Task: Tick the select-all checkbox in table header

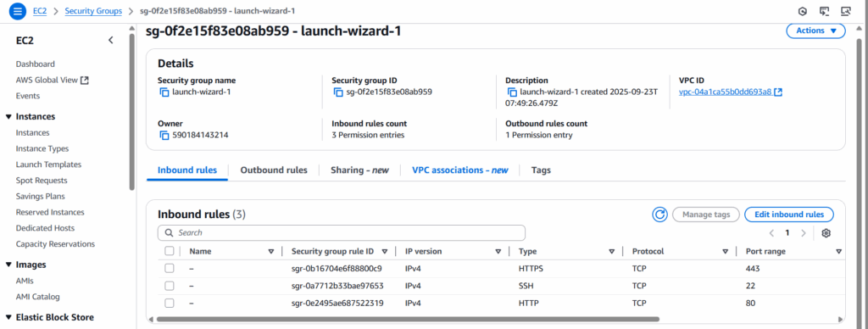Action: (x=170, y=251)
